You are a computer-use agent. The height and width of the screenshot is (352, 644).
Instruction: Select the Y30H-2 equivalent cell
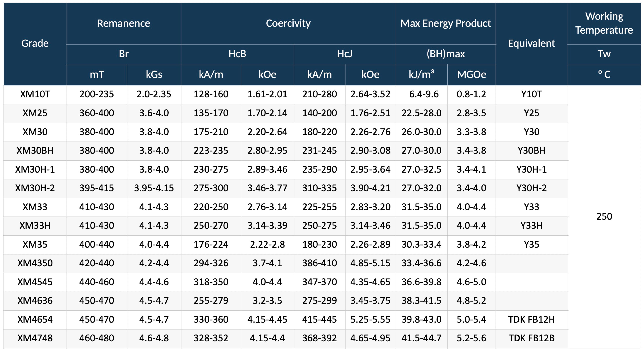531,188
